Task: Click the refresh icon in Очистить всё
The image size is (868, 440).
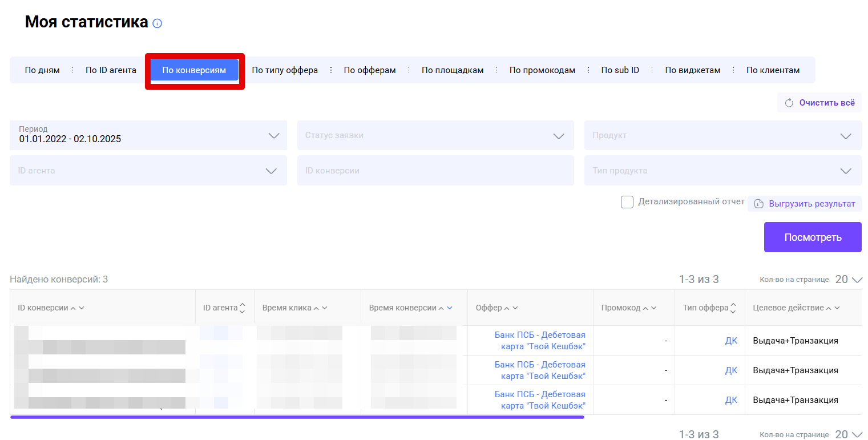Action: pyautogui.click(x=789, y=103)
